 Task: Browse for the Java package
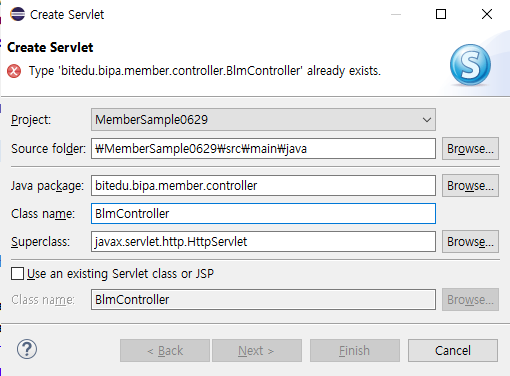470,186
